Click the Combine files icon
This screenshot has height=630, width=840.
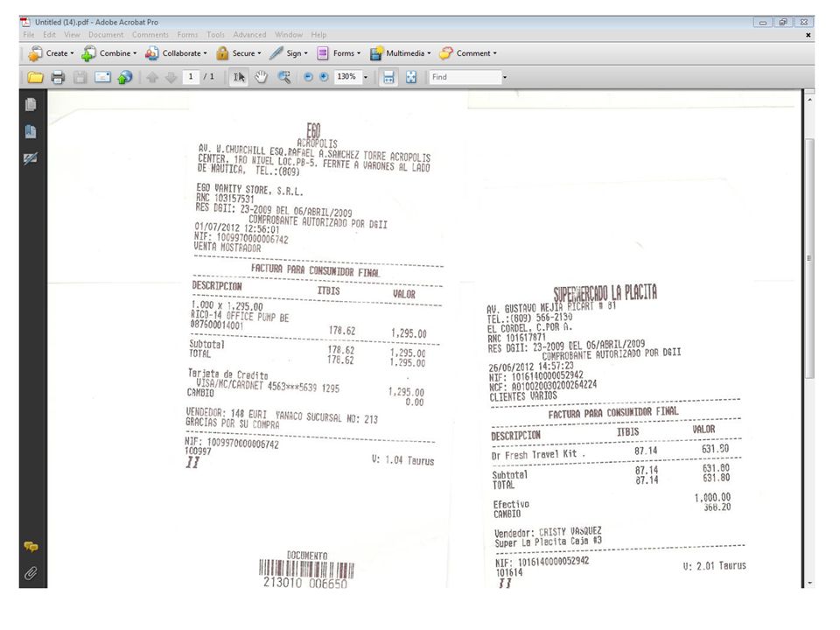click(x=89, y=53)
